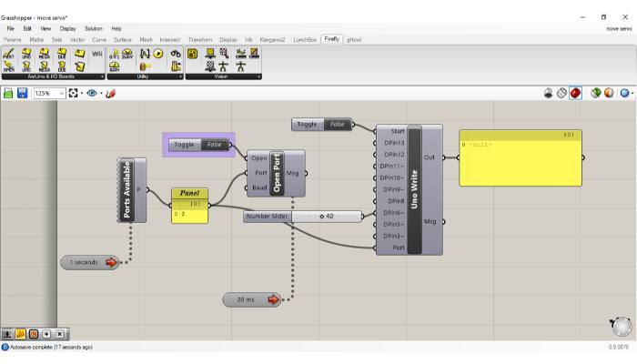Viewport: 637px width, 364px height.
Task: Click the green open file icon
Action: click(8, 93)
